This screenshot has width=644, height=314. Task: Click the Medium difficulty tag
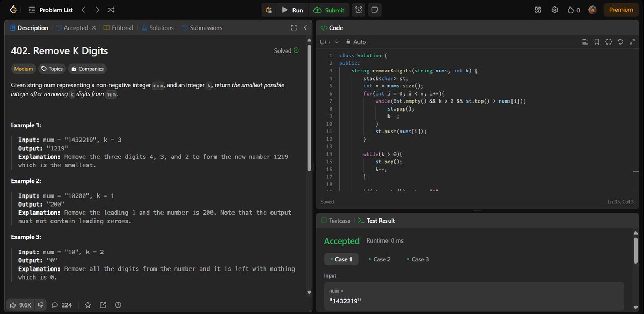[24, 69]
